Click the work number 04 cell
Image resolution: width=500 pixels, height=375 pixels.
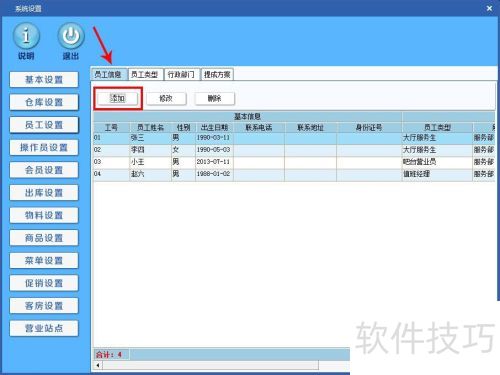pos(111,174)
